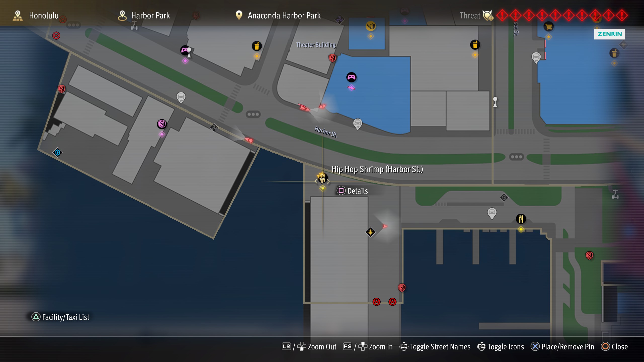Open Details for Hip Hop Shrimp

point(352,191)
